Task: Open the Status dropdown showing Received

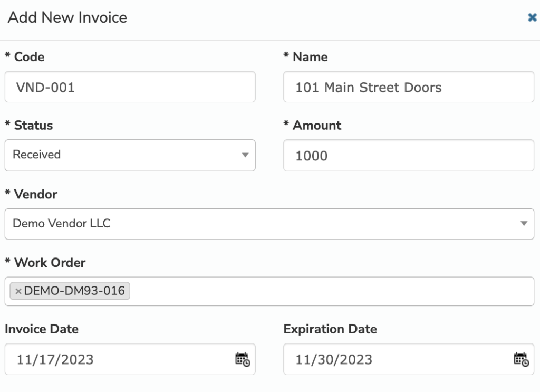Action: (130, 155)
